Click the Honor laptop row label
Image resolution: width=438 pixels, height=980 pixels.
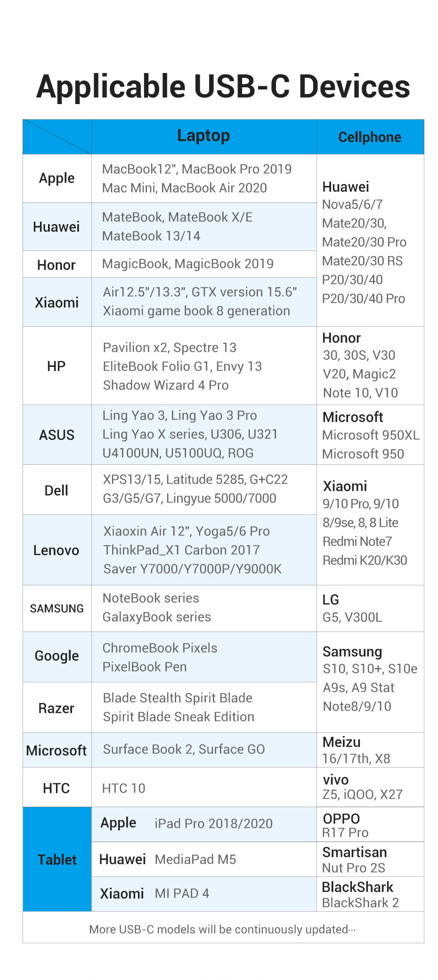coord(57,265)
